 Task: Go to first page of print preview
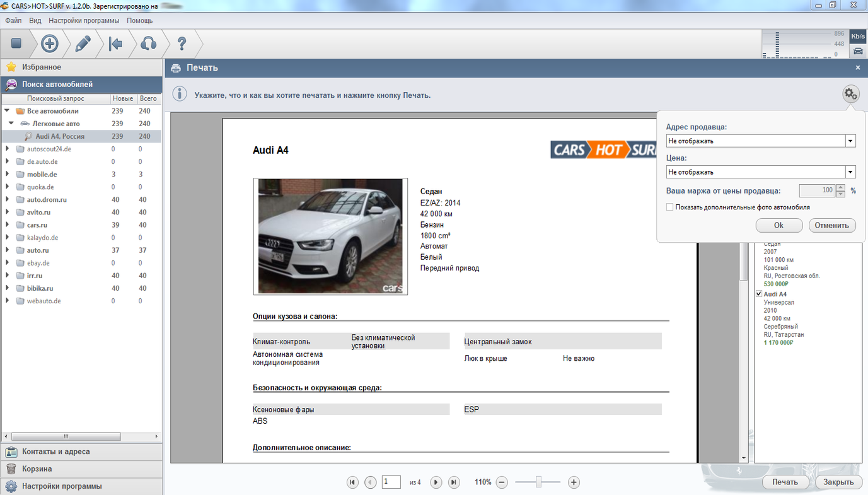(x=352, y=482)
